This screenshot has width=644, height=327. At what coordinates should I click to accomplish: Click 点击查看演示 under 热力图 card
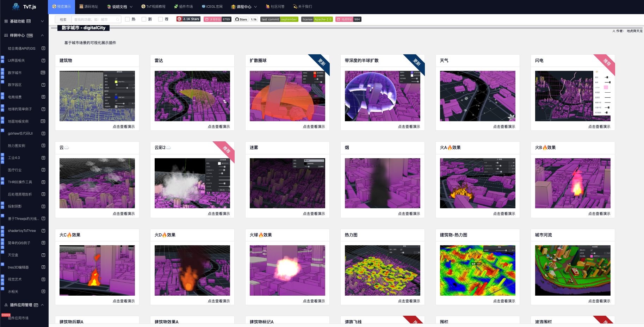point(409,301)
